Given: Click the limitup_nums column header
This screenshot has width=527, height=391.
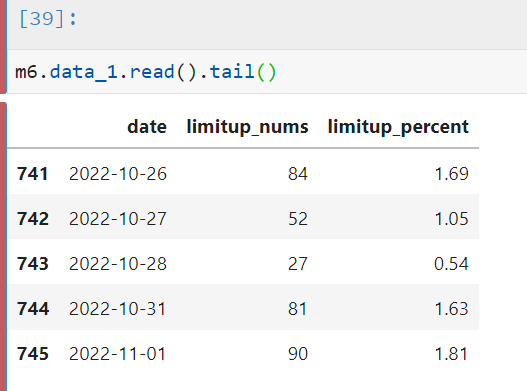Looking at the screenshot, I should pos(247,127).
